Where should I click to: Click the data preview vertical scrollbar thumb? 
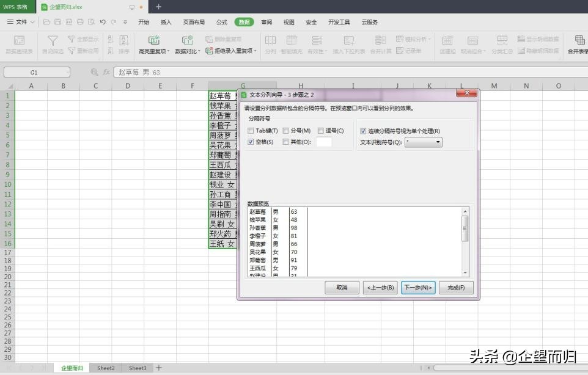point(465,228)
